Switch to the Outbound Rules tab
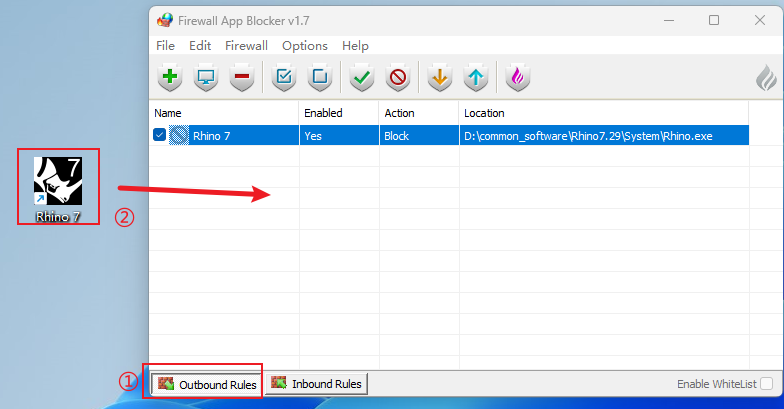This screenshot has height=409, width=784. [x=207, y=384]
